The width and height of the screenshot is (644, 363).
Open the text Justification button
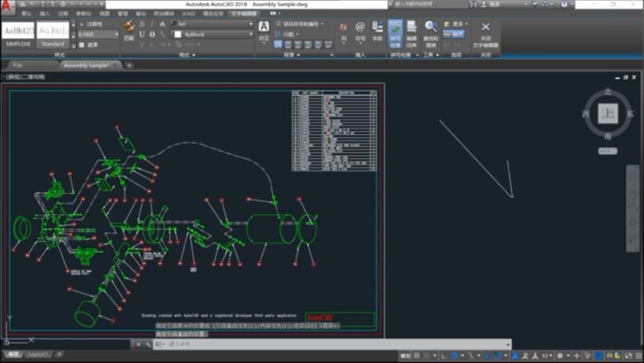pyautogui.click(x=264, y=31)
